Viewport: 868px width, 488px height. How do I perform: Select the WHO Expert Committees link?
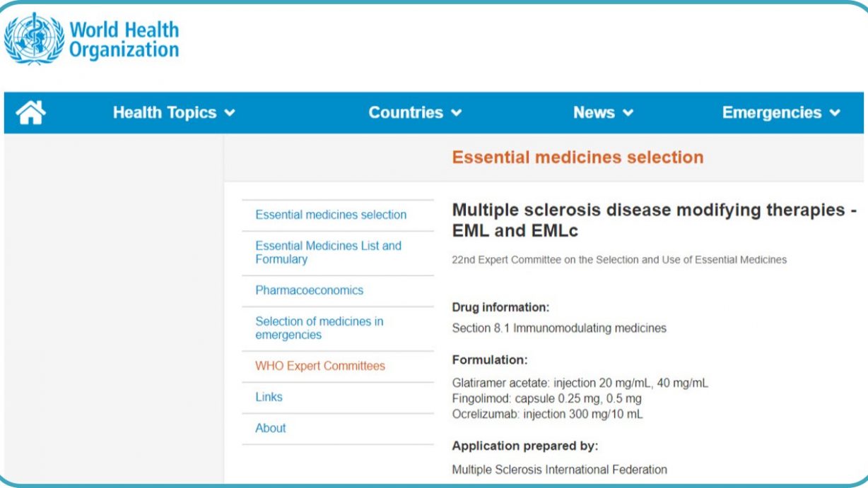click(x=320, y=366)
